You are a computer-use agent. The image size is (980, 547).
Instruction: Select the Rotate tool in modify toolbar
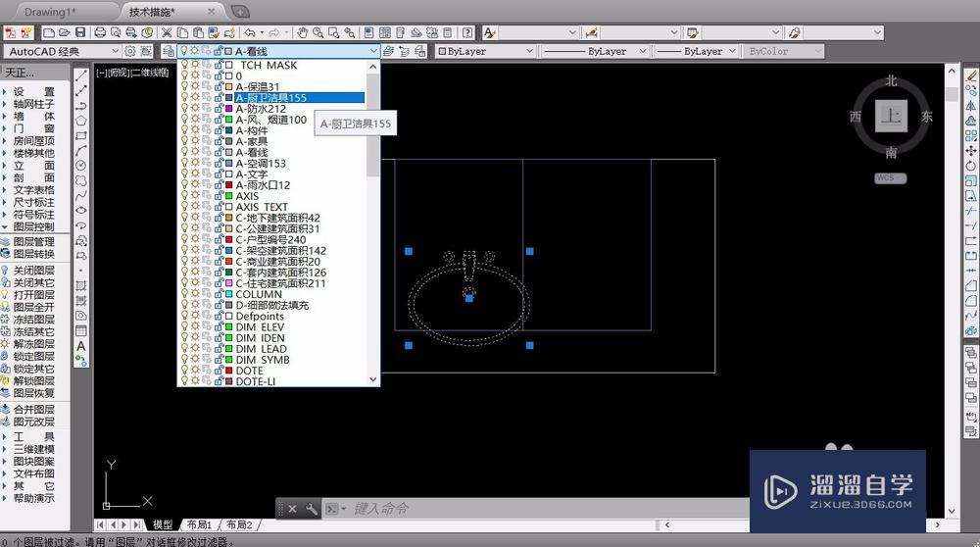tap(971, 166)
